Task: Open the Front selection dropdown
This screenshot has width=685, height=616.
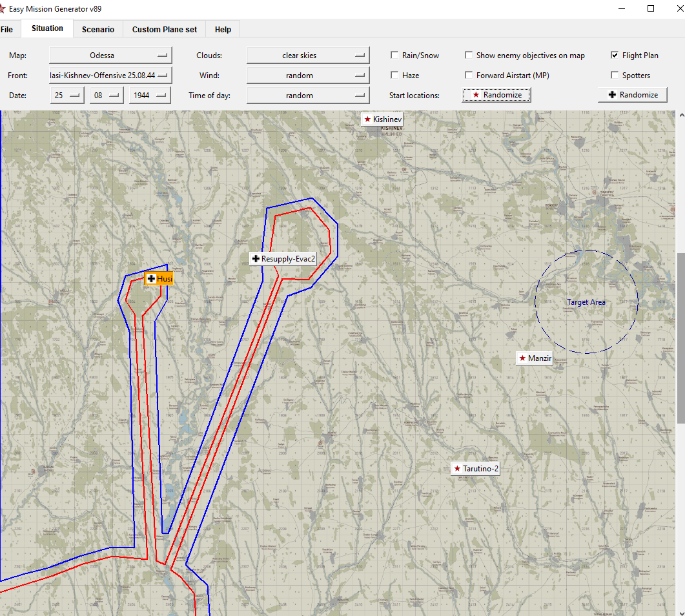Action: point(111,76)
